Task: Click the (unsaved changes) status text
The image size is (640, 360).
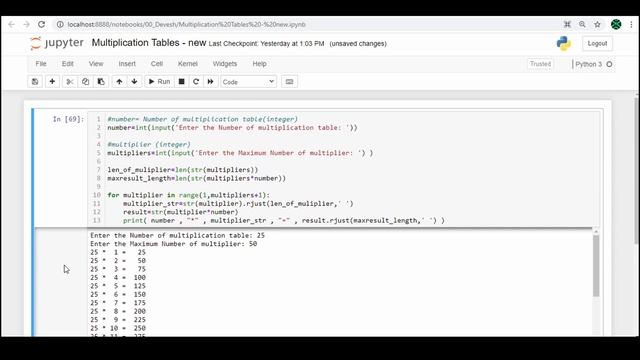Action: (x=358, y=44)
